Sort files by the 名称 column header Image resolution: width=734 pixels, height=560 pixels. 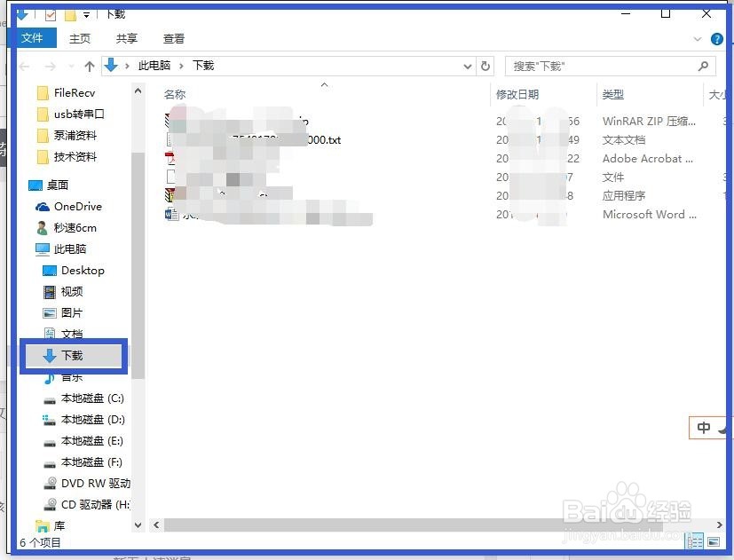(x=175, y=94)
